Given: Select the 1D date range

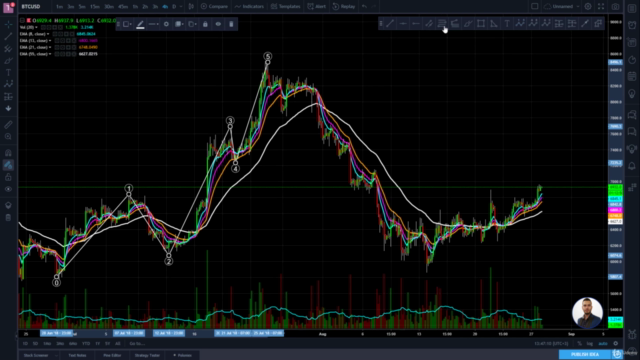Looking at the screenshot, I should click(x=25, y=344).
